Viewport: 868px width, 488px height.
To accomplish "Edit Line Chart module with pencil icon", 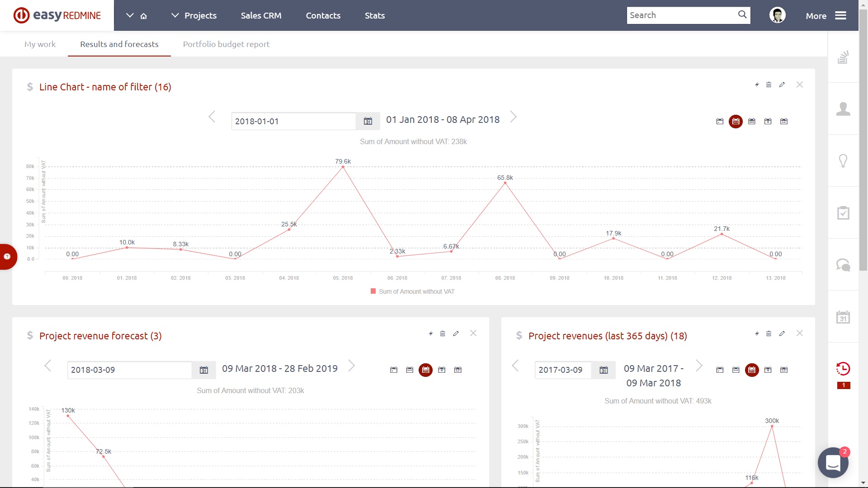I will (x=782, y=84).
